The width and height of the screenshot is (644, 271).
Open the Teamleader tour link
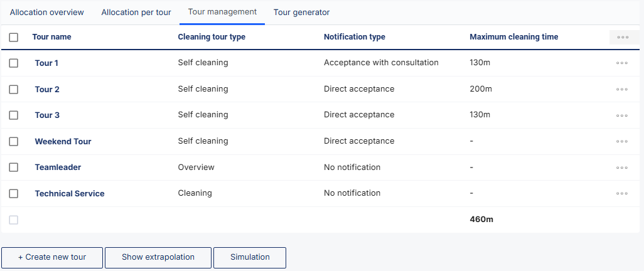coord(58,167)
